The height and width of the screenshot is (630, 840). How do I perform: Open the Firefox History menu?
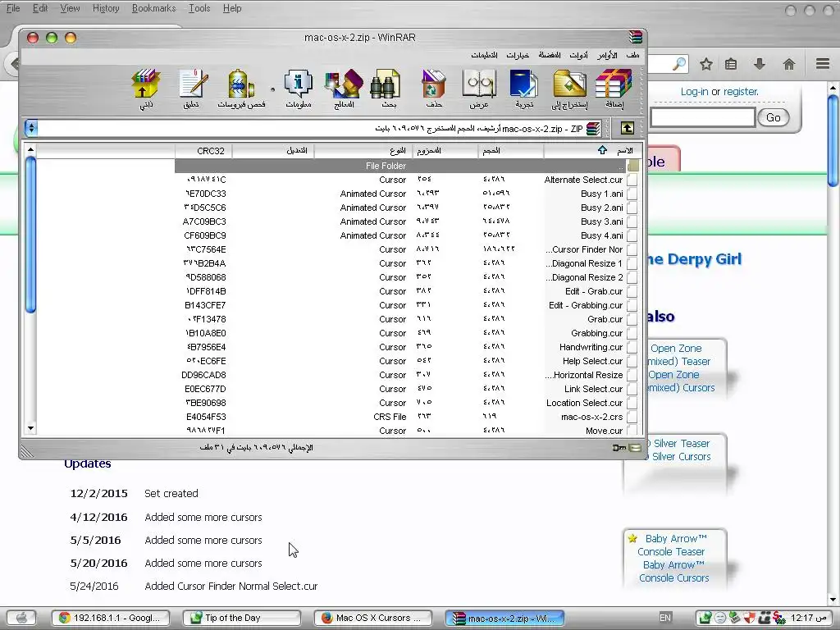click(106, 8)
